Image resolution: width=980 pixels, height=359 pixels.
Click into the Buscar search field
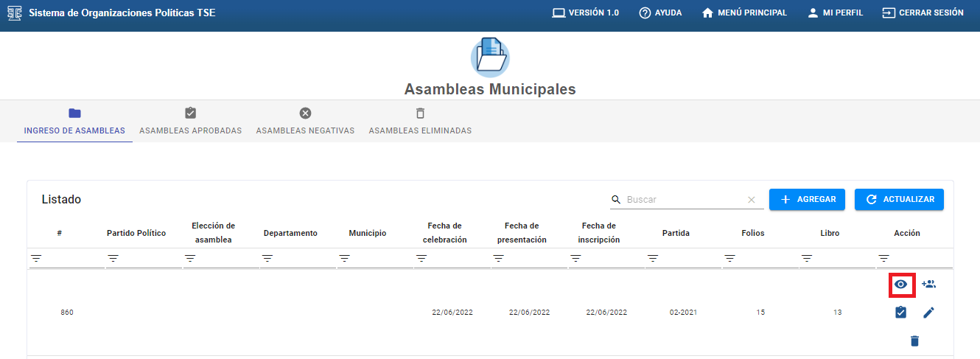(x=684, y=200)
